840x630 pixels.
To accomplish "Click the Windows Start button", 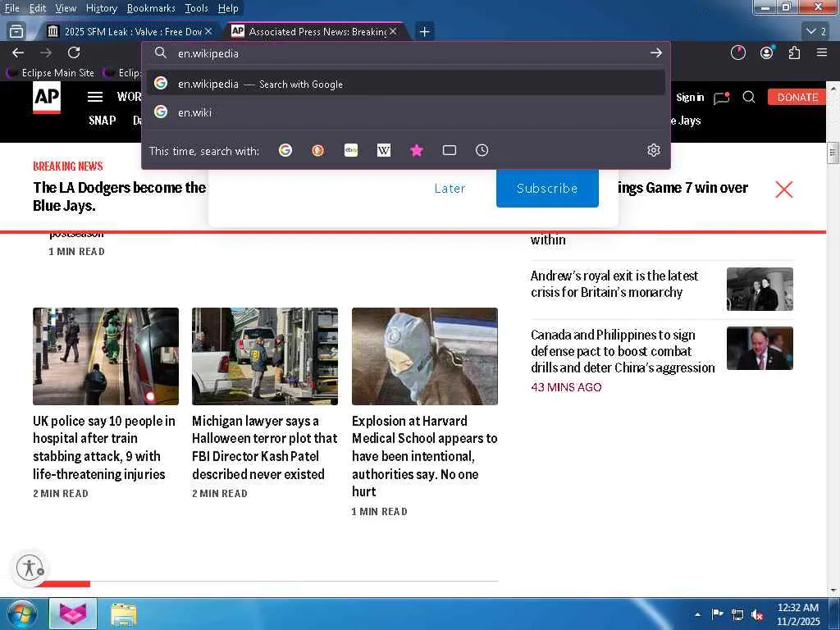I will point(22,614).
